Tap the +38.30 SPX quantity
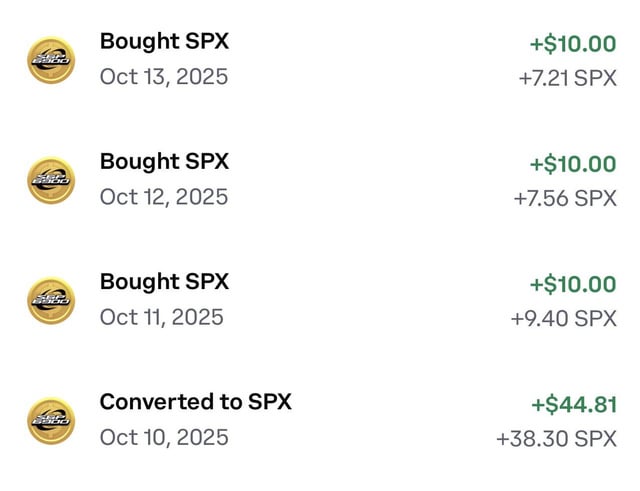 pos(556,438)
